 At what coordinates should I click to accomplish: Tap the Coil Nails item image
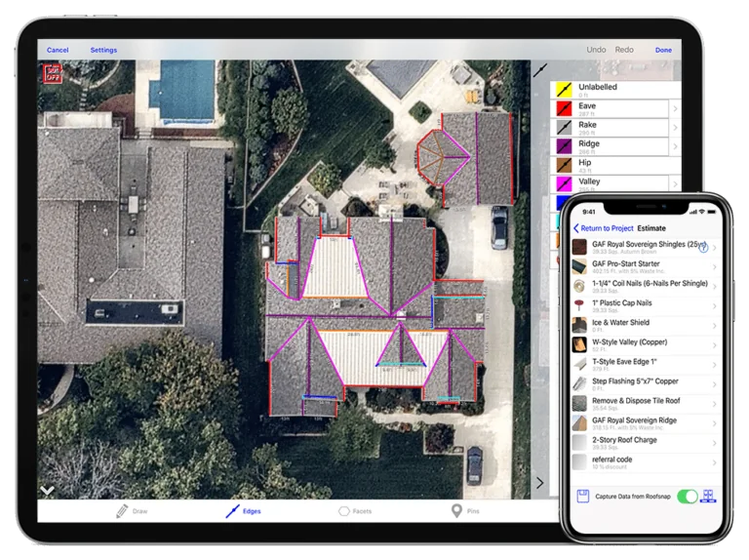(579, 286)
